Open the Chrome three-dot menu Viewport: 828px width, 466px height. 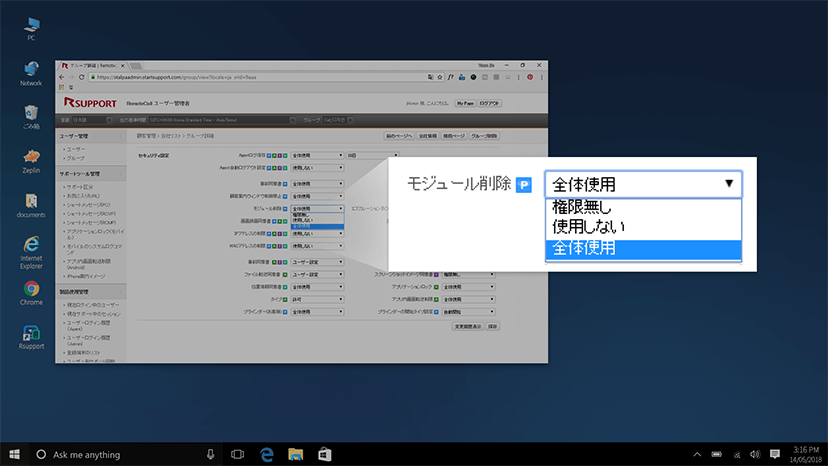coord(541,77)
